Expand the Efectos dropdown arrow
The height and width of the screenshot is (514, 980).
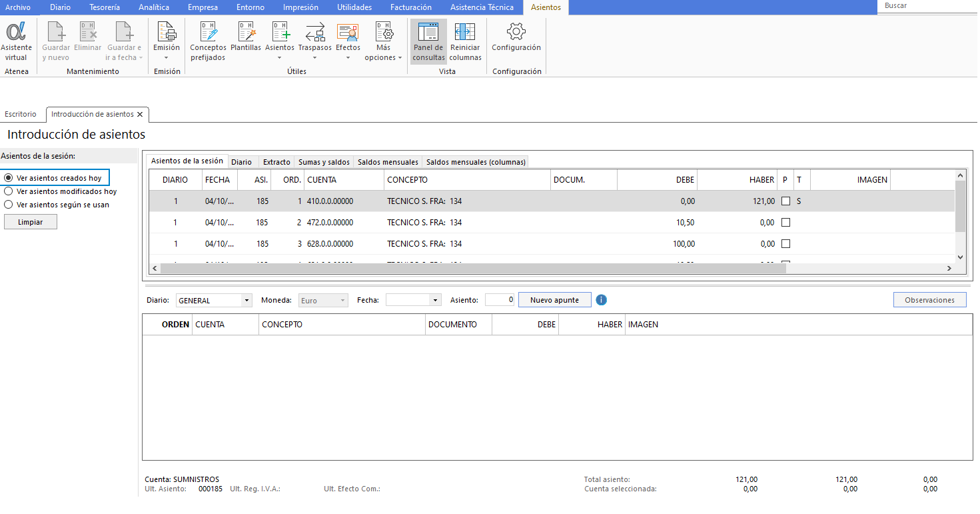coord(348,57)
